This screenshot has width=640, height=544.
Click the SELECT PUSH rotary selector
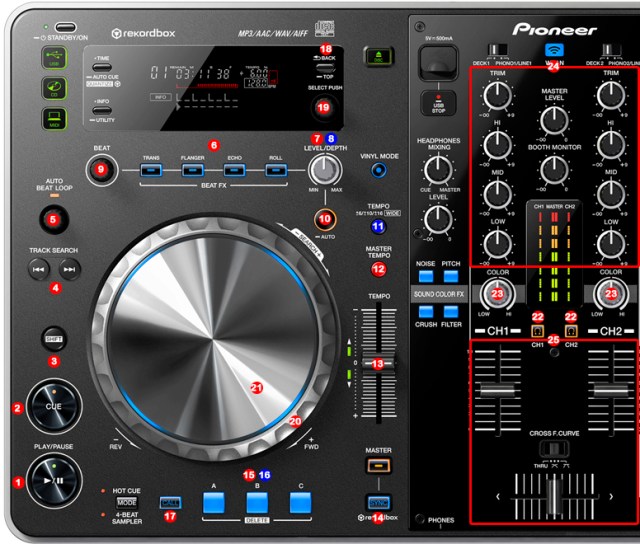click(324, 108)
